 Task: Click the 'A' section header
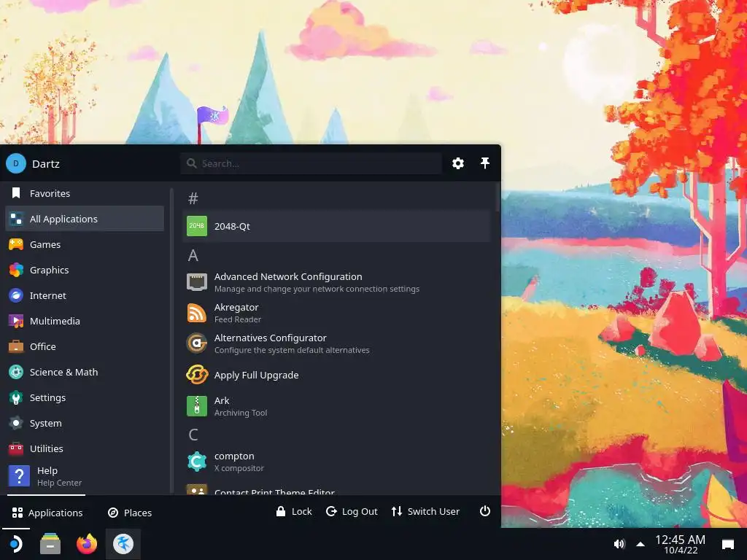click(193, 256)
